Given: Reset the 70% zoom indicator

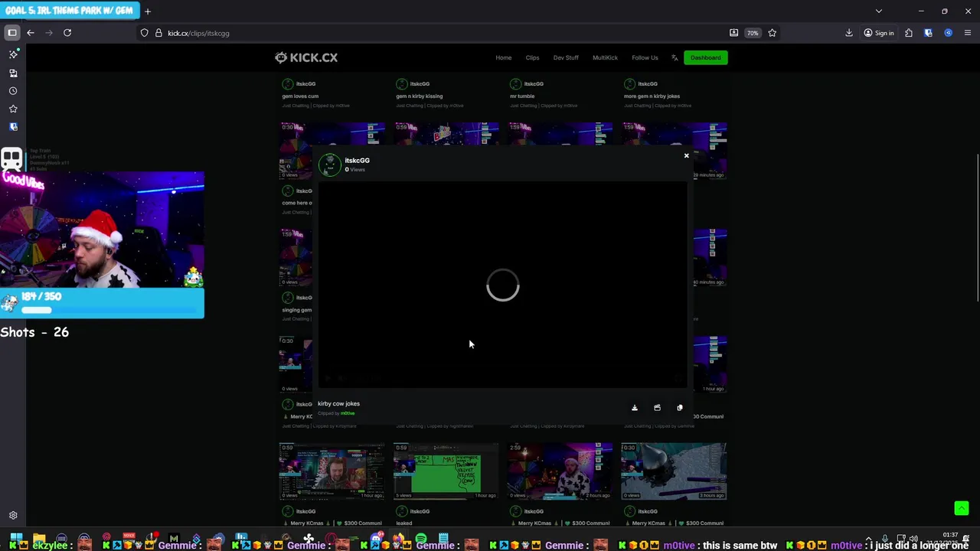Looking at the screenshot, I should tap(753, 33).
